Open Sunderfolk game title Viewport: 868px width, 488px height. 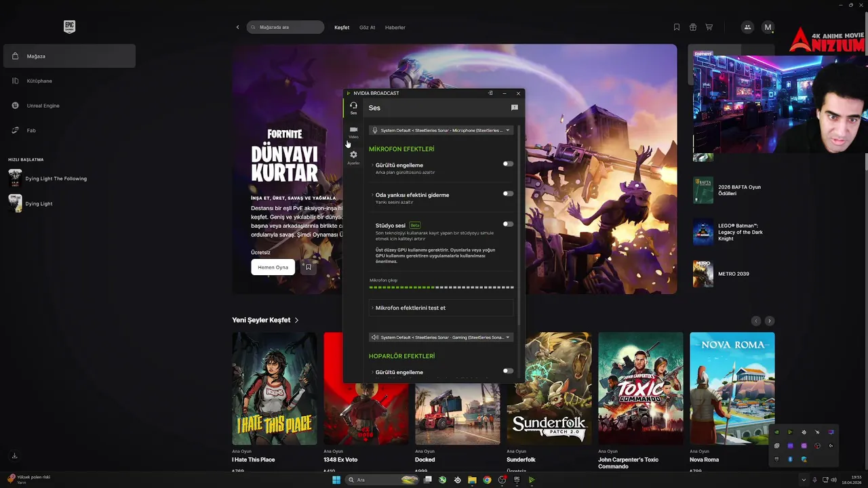[x=521, y=460]
